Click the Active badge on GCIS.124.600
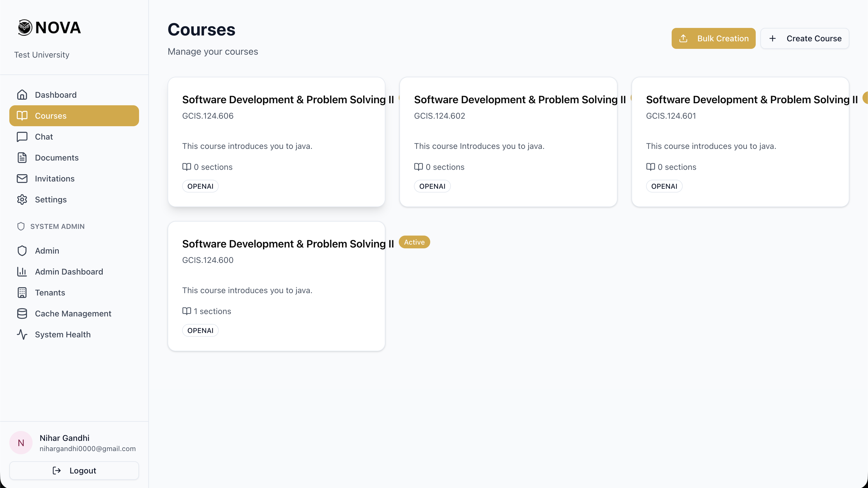The image size is (868, 488). (x=414, y=242)
